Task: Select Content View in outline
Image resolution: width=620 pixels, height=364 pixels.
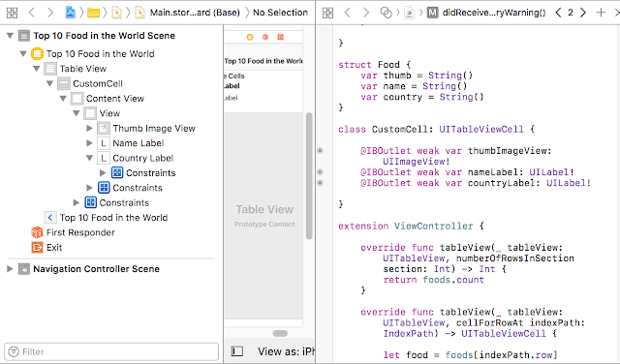Action: (x=115, y=99)
